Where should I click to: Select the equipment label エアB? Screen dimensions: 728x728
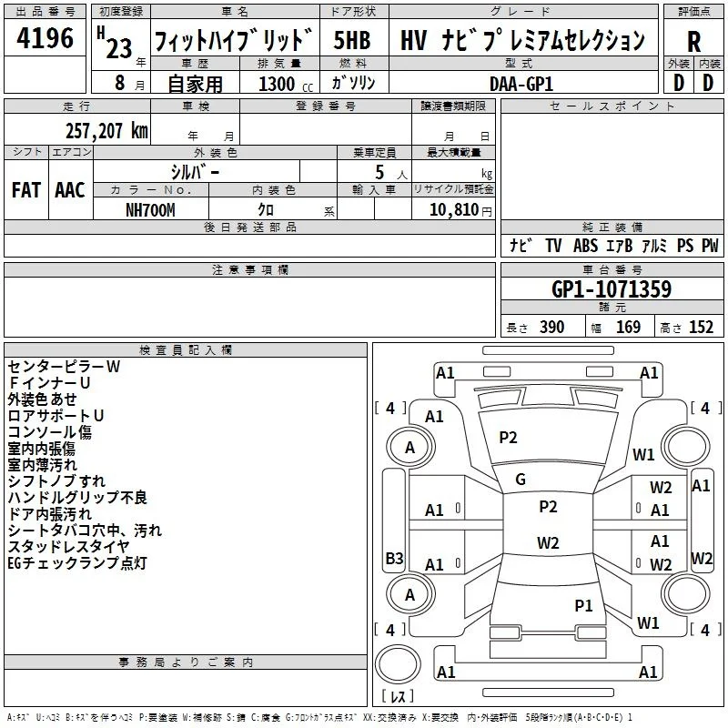click(x=620, y=246)
